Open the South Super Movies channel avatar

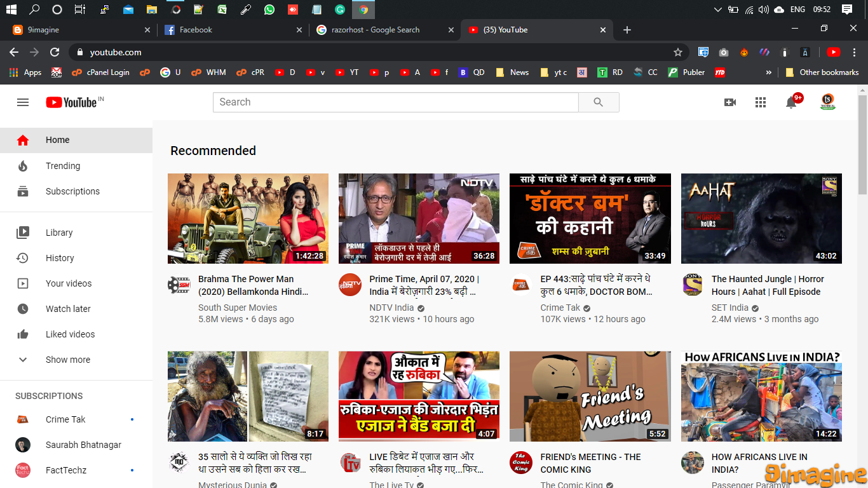tap(179, 285)
